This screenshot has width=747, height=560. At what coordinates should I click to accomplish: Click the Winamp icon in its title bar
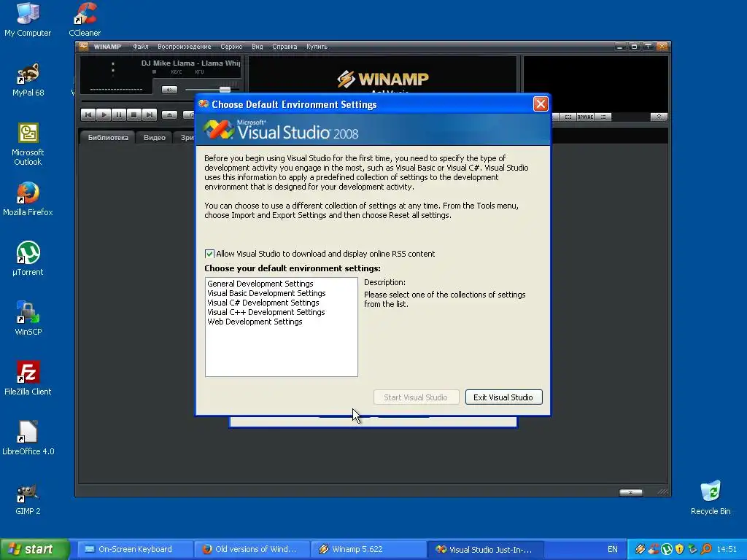coord(84,46)
